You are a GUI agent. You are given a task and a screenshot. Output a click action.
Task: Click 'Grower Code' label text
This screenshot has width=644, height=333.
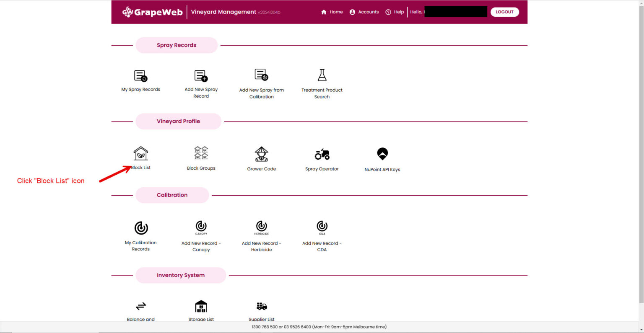point(261,169)
